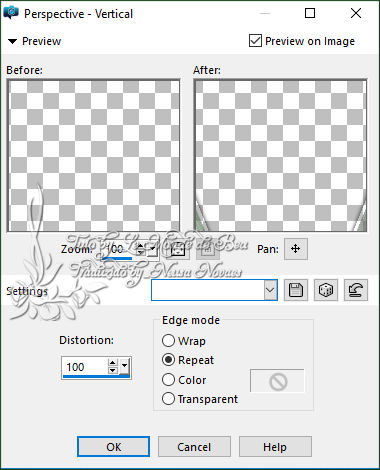Open the Distortion slider dropdown arrow
The height and width of the screenshot is (470, 380).
(x=125, y=367)
